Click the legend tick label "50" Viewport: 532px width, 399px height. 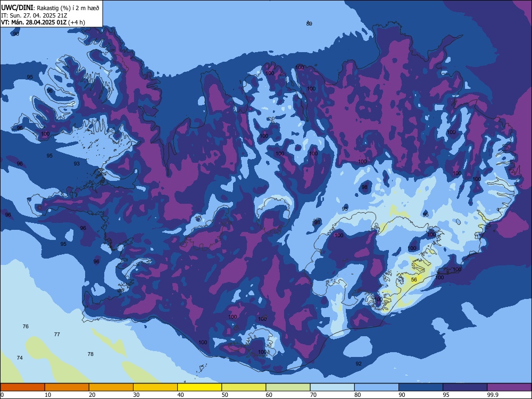[x=225, y=395]
